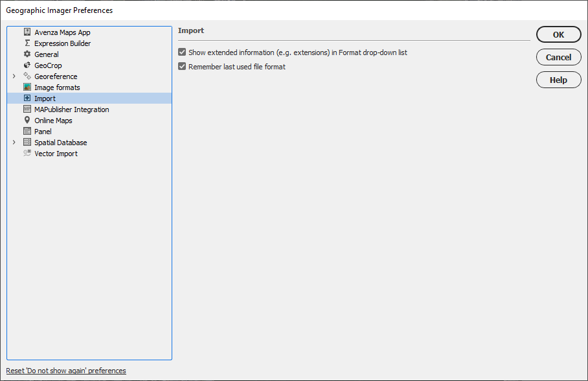This screenshot has height=381, width=588.
Task: Open Help for preferences
Action: 558,80
